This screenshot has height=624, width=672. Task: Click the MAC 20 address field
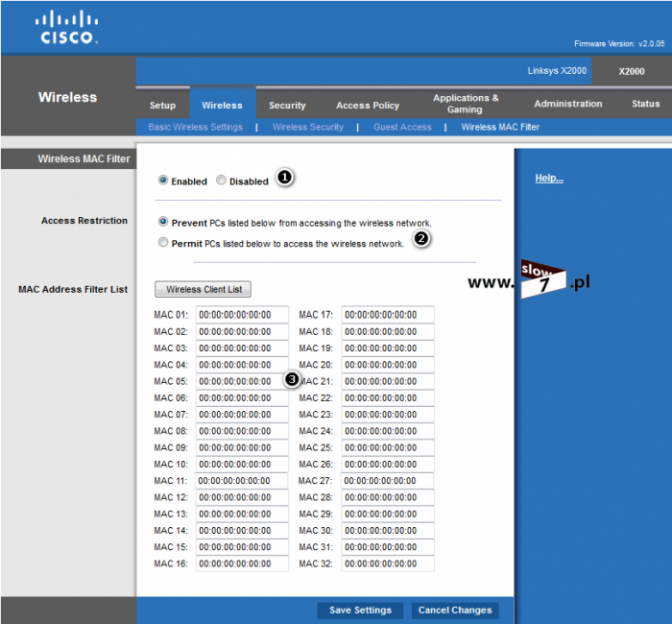point(388,365)
